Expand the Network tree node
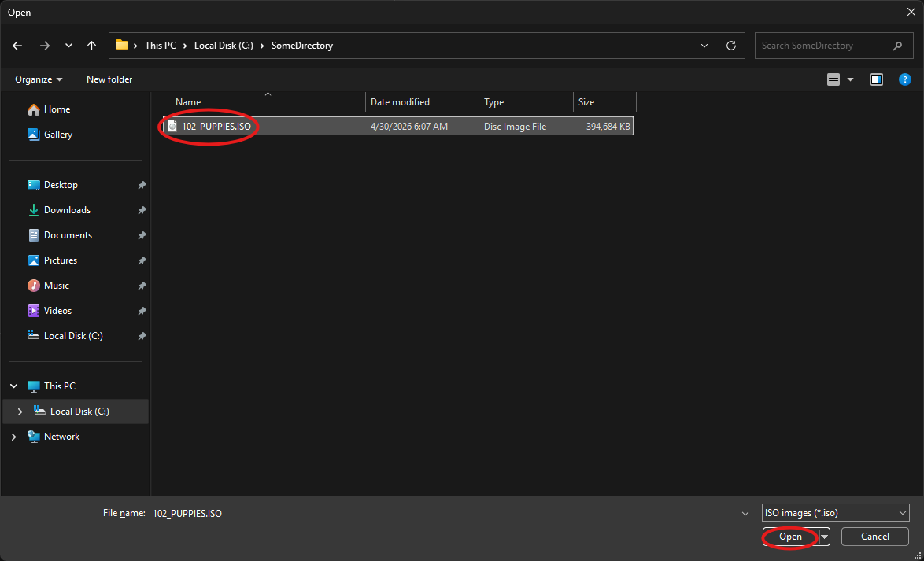This screenshot has width=924, height=561. pyautogui.click(x=13, y=437)
